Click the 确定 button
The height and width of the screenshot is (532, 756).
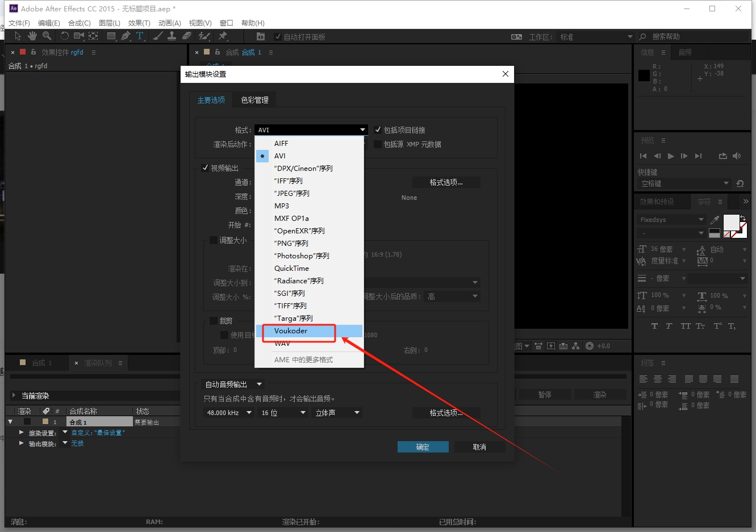point(423,447)
